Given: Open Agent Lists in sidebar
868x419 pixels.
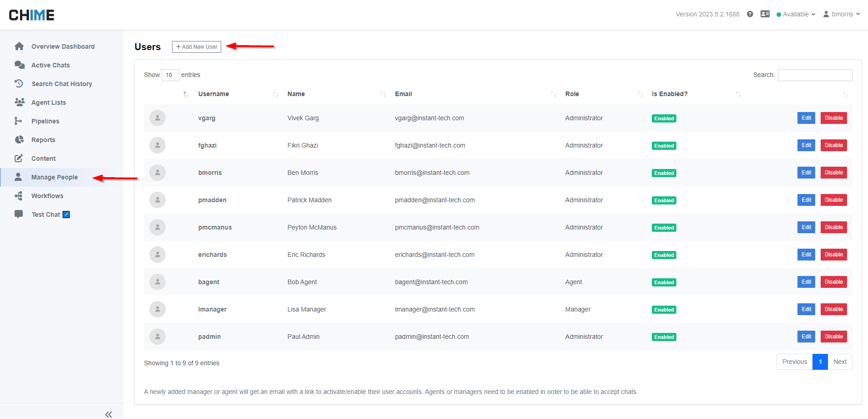Looking at the screenshot, I should point(48,102).
